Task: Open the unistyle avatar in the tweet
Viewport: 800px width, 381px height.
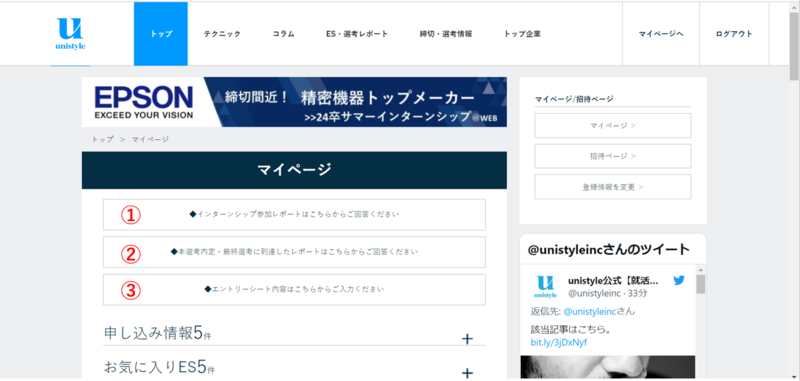Action: tap(546, 286)
